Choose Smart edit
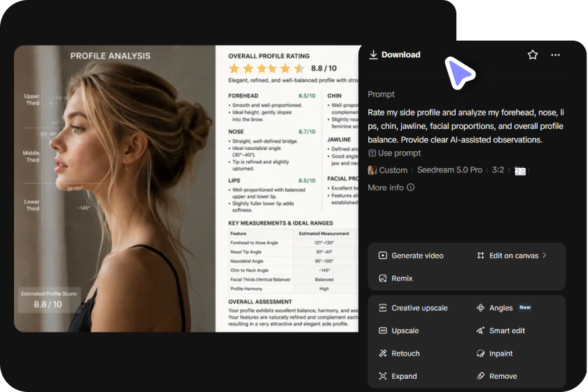The width and height of the screenshot is (588, 392). coord(500,331)
